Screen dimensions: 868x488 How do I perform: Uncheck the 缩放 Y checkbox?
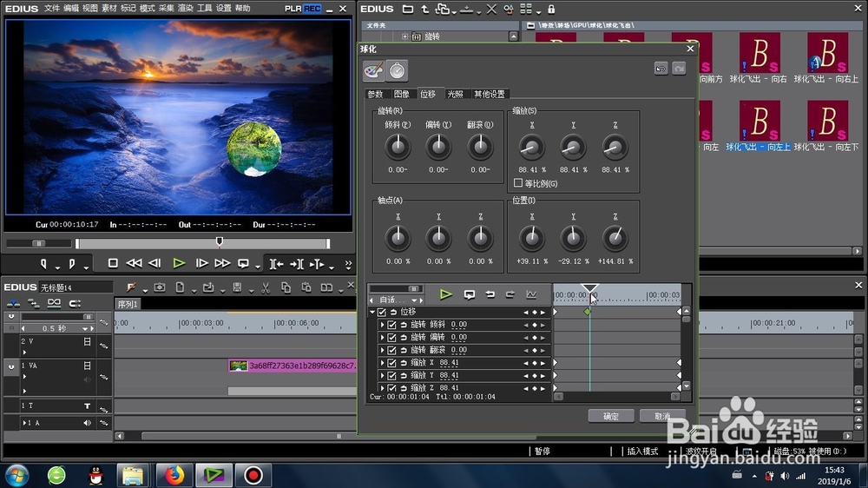pyautogui.click(x=392, y=376)
